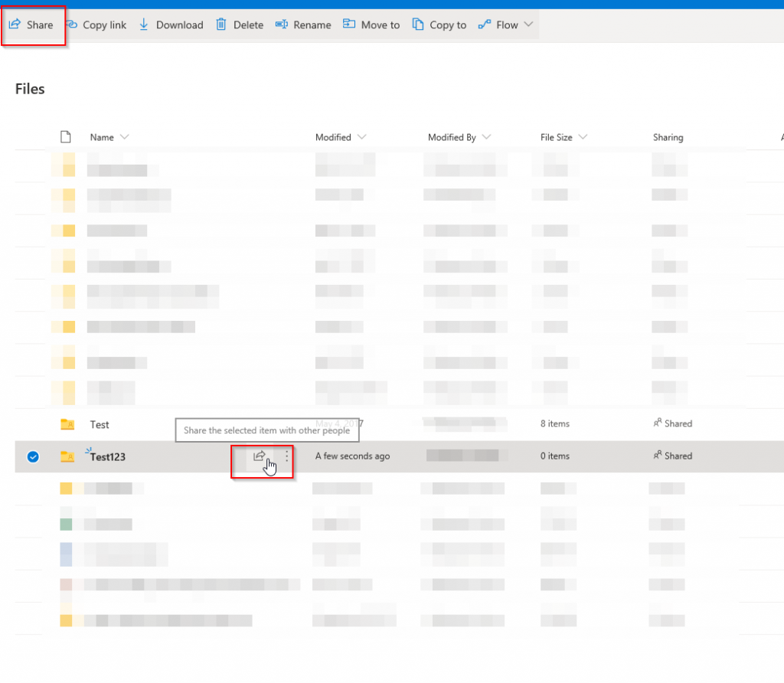Uncheck the selected Test123 row checkbox
This screenshot has width=784, height=683.
pyautogui.click(x=33, y=457)
